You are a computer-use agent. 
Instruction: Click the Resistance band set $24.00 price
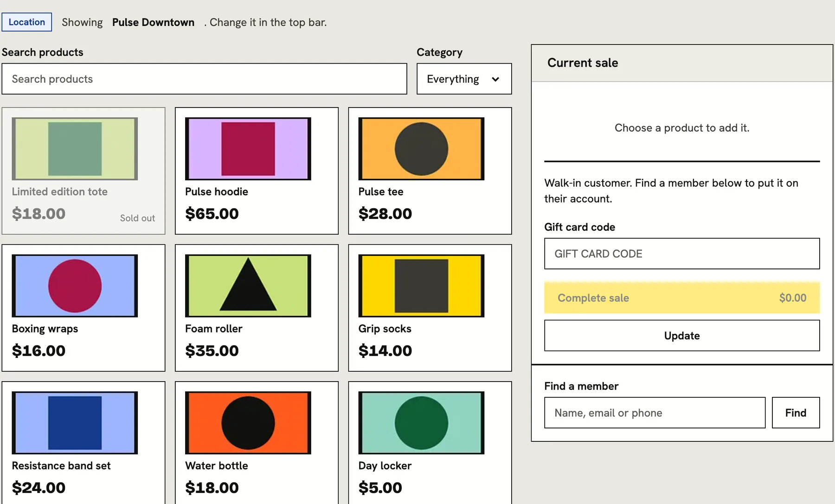pyautogui.click(x=39, y=488)
